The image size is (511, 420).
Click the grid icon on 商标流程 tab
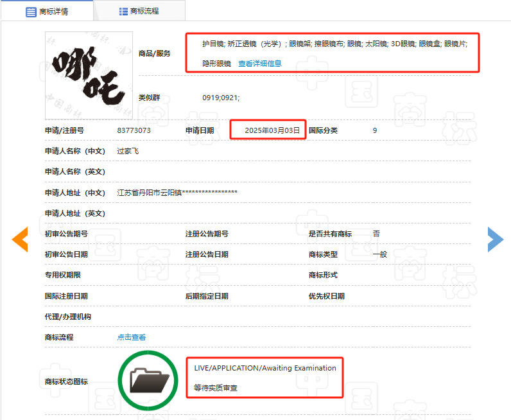pyautogui.click(x=123, y=12)
